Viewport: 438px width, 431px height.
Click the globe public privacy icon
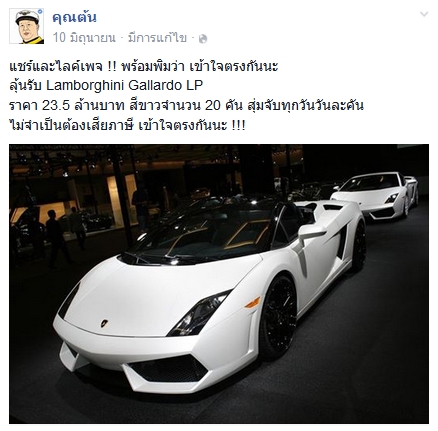tap(203, 39)
